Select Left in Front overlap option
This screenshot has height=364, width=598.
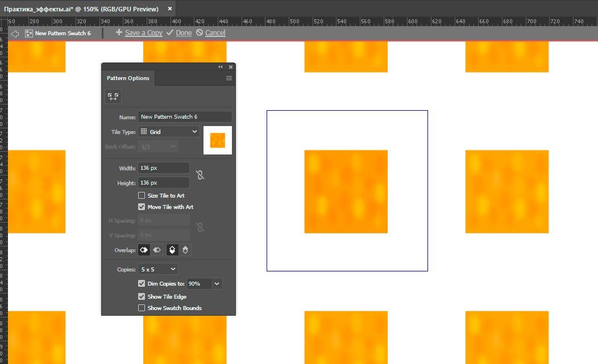click(144, 250)
